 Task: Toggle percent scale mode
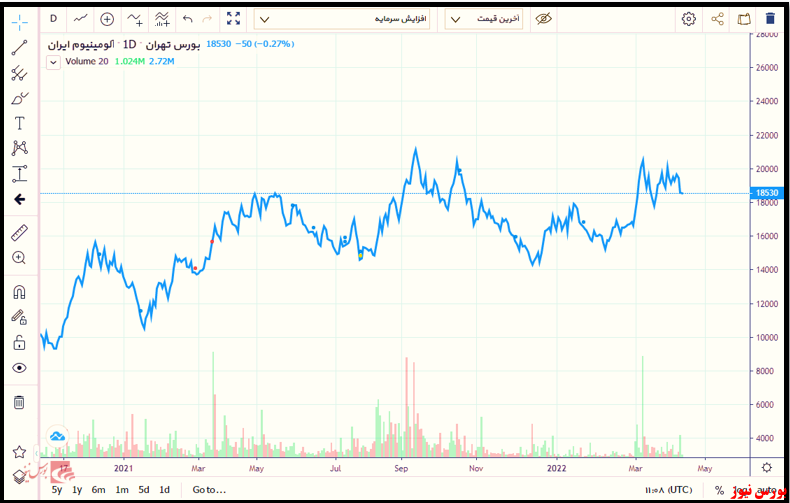coord(719,490)
